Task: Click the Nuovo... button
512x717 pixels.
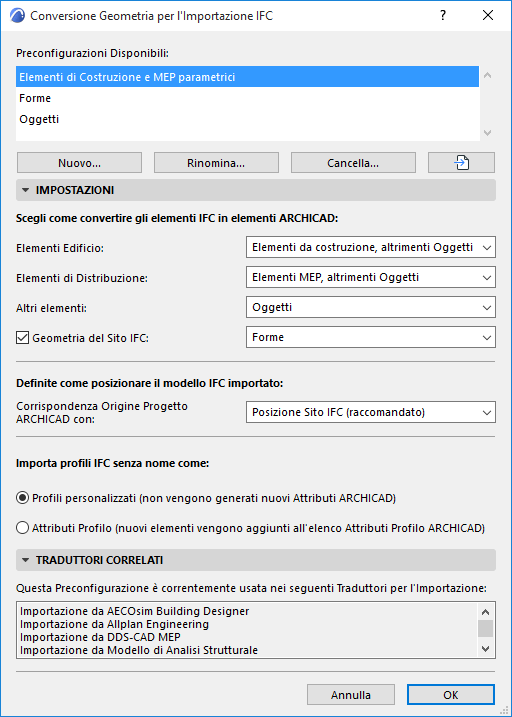Action: [80, 163]
